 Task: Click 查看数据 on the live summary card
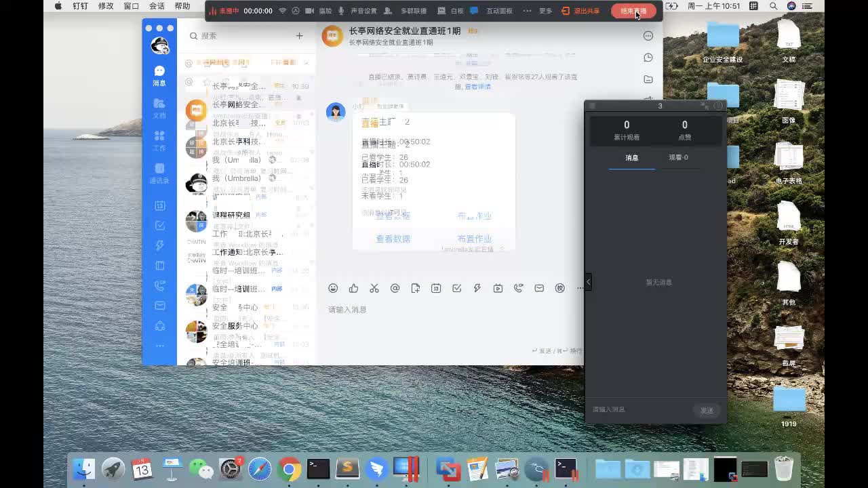pos(393,239)
